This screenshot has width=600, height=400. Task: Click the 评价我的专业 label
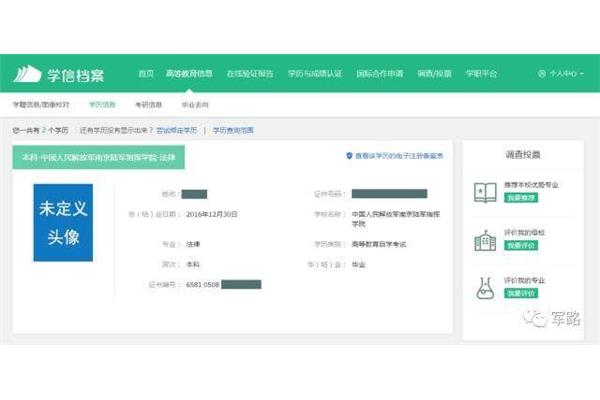524,281
